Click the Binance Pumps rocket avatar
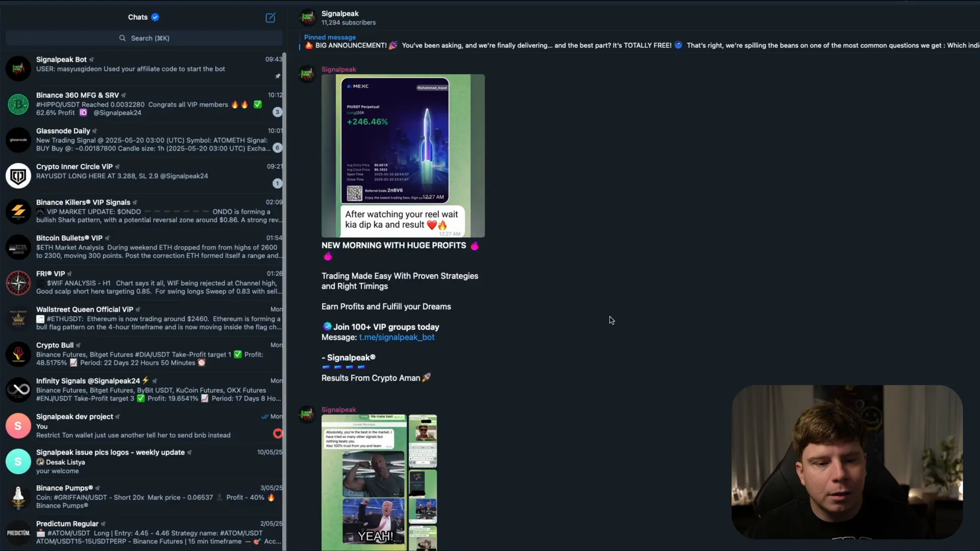 18,497
